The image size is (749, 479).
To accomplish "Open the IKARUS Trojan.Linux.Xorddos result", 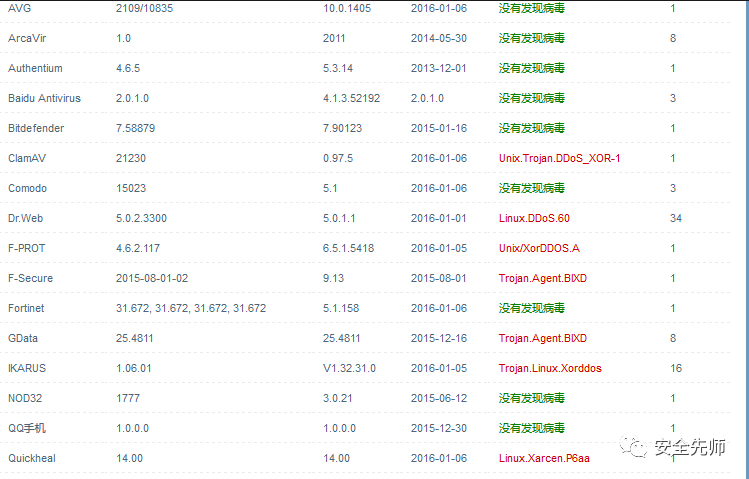I will (550, 368).
